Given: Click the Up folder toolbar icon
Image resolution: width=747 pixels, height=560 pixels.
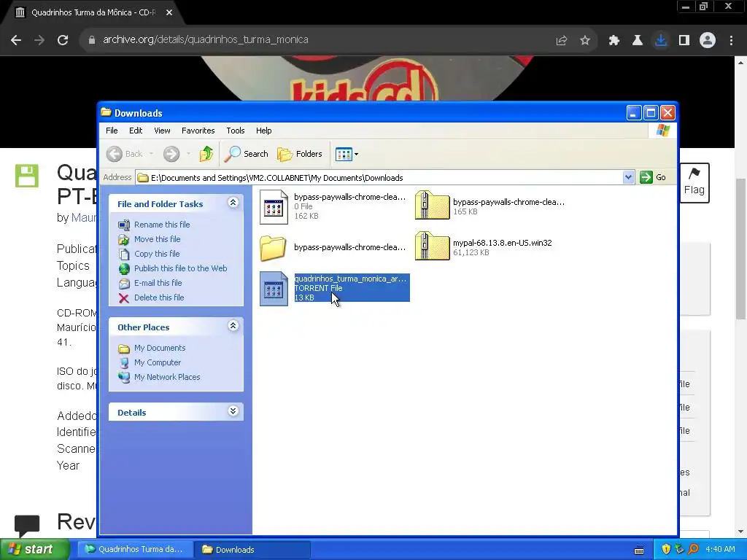Looking at the screenshot, I should click(206, 154).
